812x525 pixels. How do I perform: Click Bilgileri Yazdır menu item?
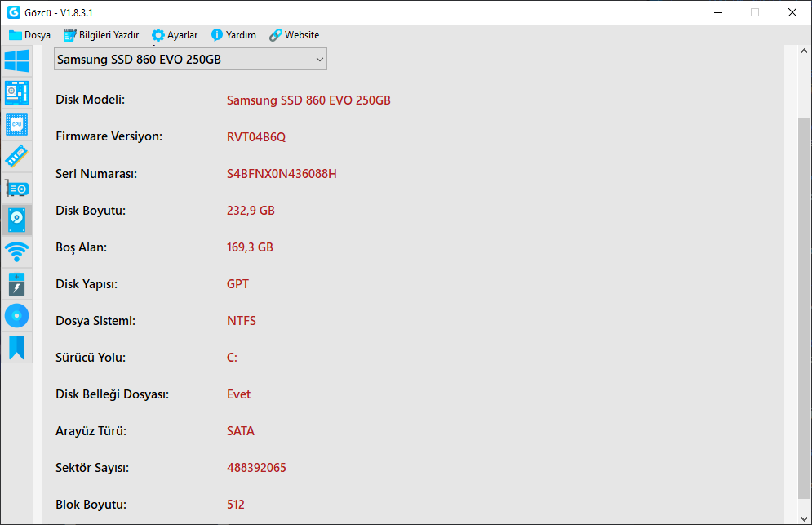(101, 35)
